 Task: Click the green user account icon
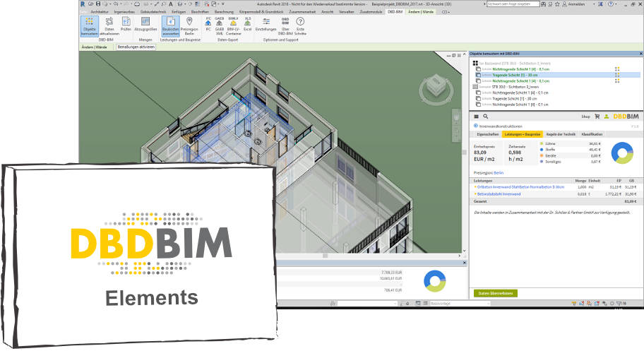click(x=606, y=117)
